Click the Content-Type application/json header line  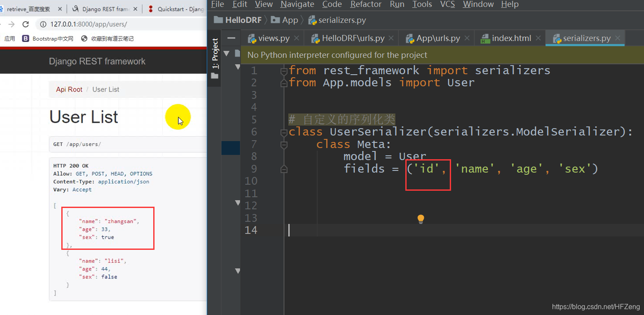point(101,182)
